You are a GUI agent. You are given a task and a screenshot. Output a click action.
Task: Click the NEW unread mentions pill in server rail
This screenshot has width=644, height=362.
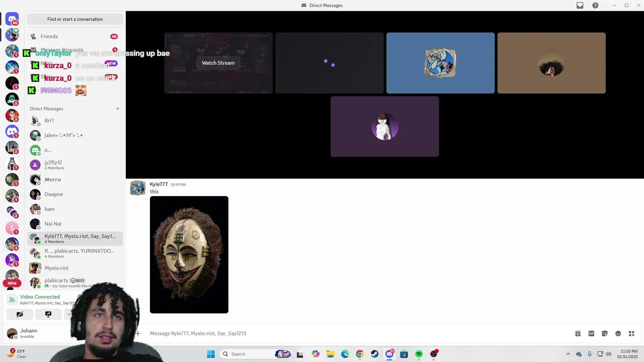point(12,283)
